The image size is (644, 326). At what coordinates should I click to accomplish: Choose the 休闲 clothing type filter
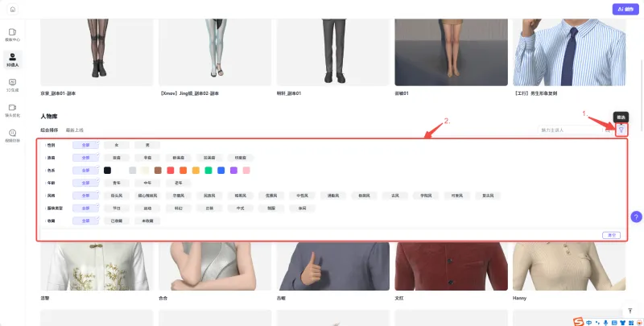point(303,208)
